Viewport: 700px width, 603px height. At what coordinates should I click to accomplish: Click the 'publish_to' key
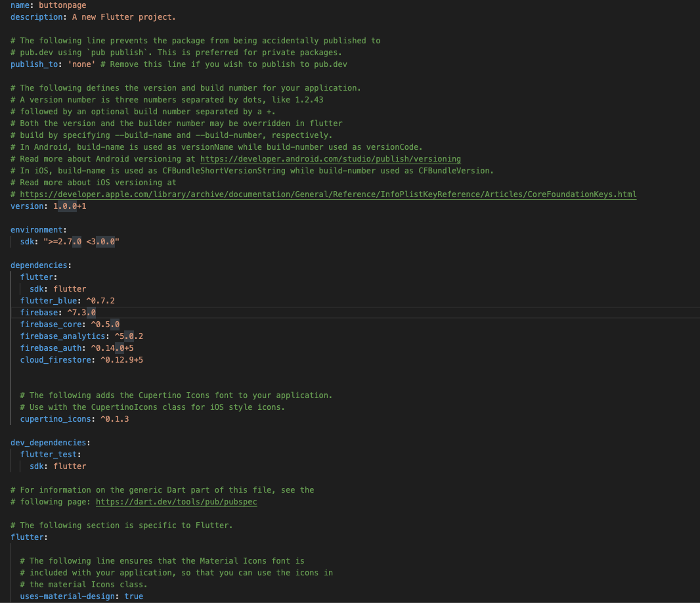34,64
